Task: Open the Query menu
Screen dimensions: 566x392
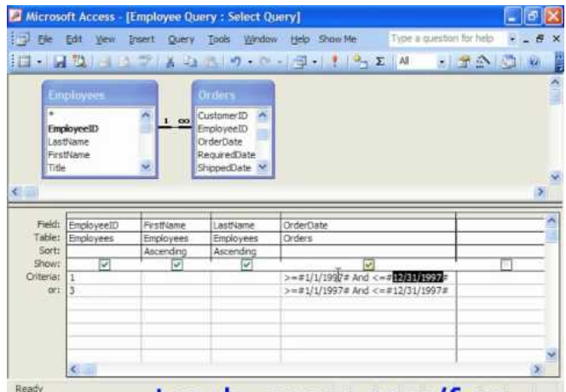Action: 181,38
